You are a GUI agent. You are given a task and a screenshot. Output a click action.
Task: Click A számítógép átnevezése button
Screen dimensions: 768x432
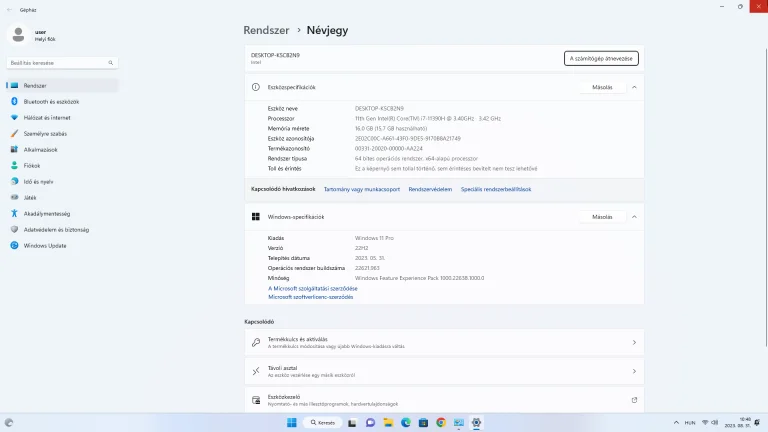(602, 58)
